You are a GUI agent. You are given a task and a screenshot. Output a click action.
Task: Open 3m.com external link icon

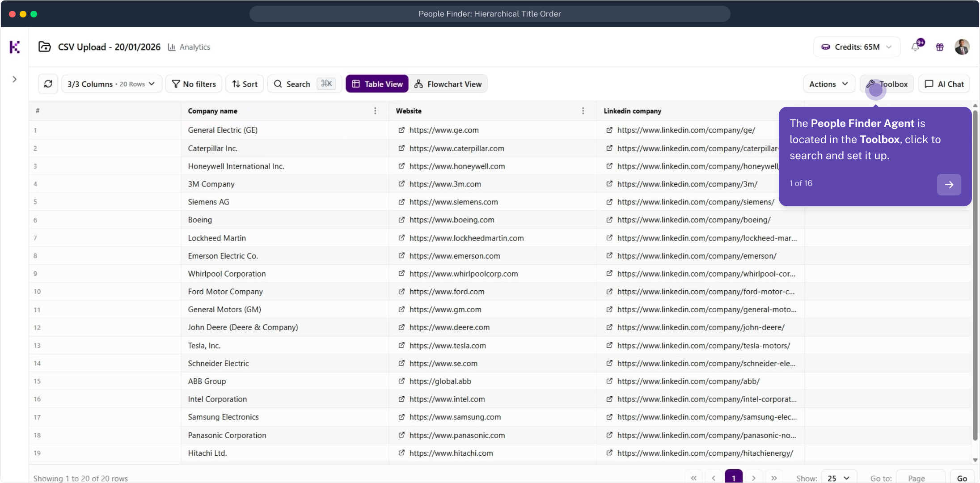coord(401,184)
